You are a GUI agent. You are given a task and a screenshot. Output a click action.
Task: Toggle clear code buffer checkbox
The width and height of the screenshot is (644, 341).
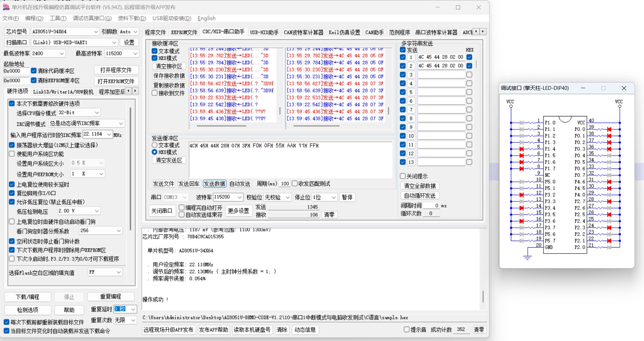(34, 71)
